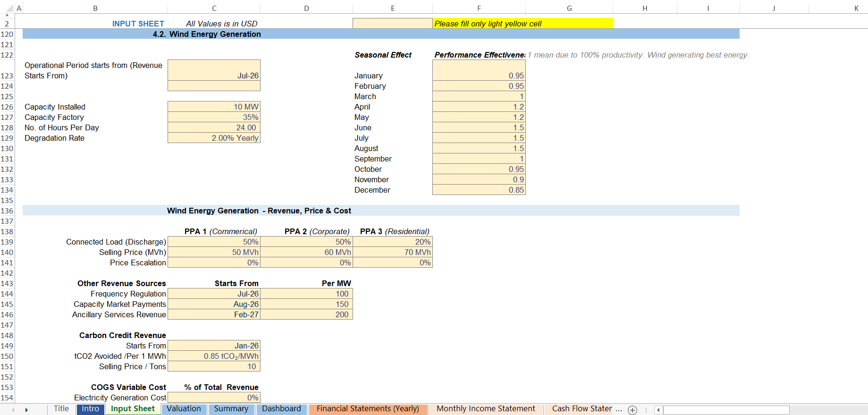Select the Ancillary Services Revenue start date
Viewport: 868px width, 415px height.
[214, 314]
